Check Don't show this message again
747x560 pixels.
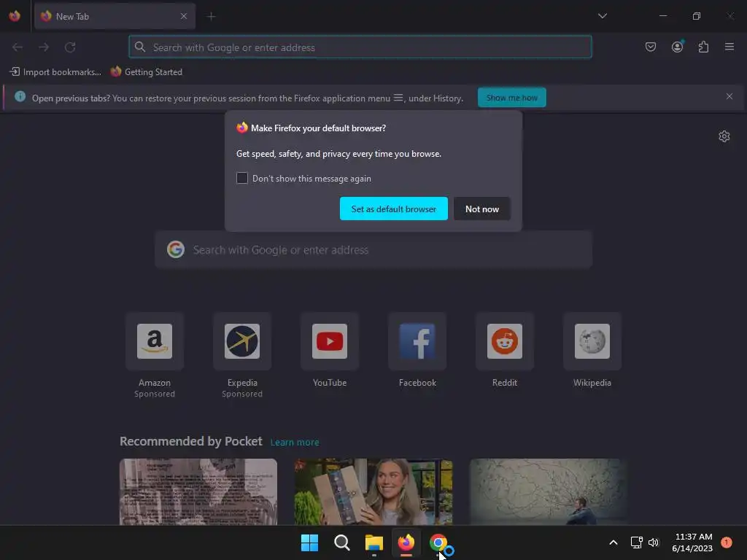point(242,178)
